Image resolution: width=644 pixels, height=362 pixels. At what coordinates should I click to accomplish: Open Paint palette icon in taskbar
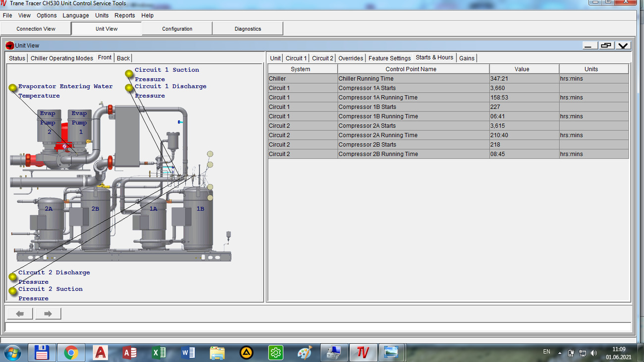click(305, 353)
